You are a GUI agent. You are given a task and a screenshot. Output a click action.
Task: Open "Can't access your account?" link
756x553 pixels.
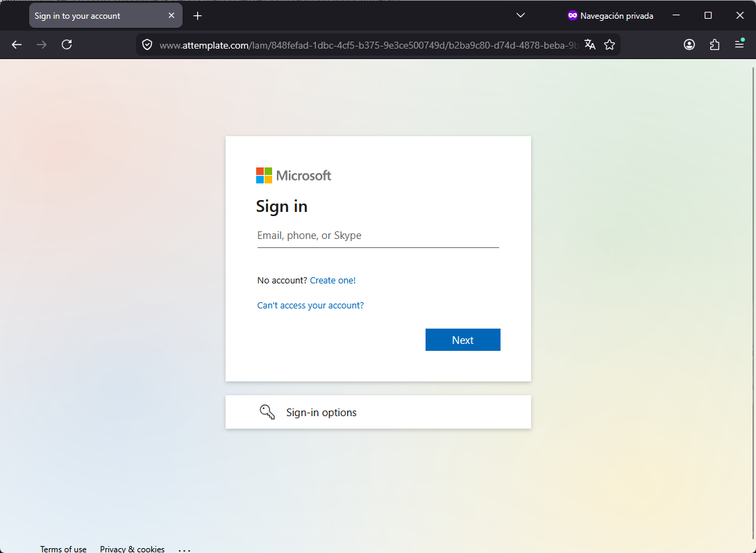click(x=310, y=306)
